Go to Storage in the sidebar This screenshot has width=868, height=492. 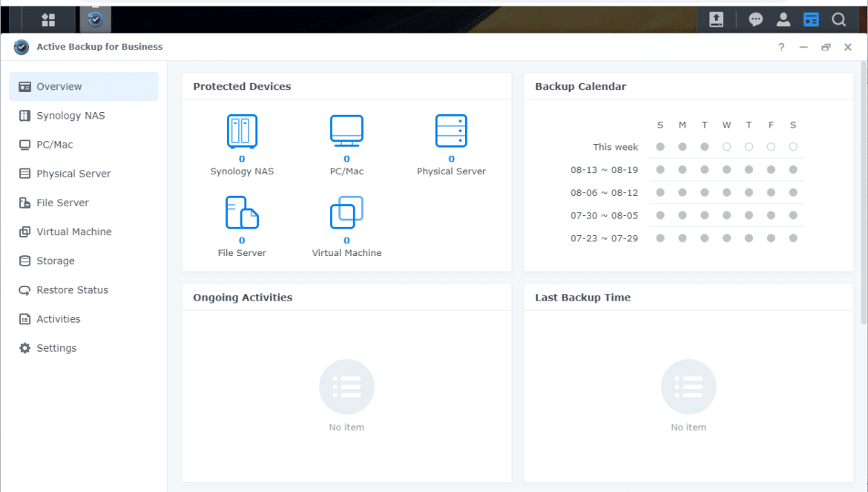click(84, 260)
